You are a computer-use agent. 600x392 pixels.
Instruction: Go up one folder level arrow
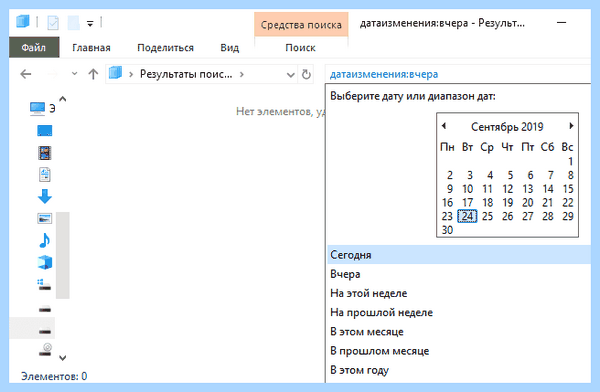pyautogui.click(x=93, y=74)
